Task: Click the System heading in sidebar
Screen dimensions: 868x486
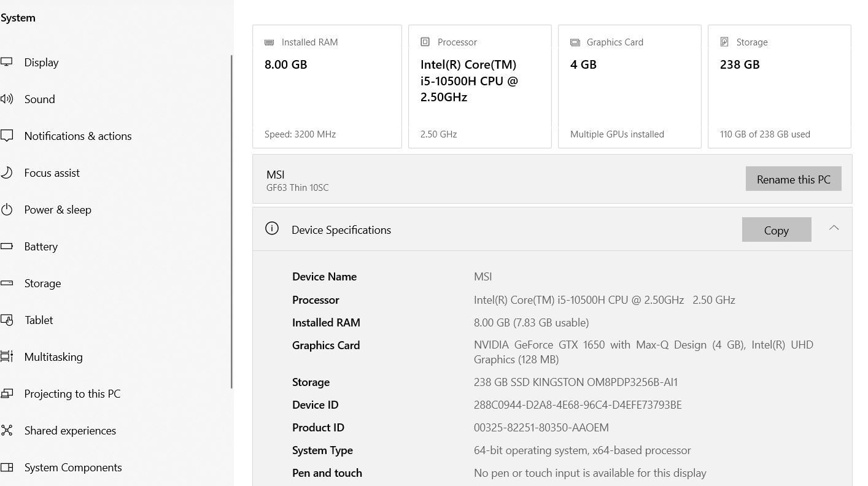Action: (18, 18)
